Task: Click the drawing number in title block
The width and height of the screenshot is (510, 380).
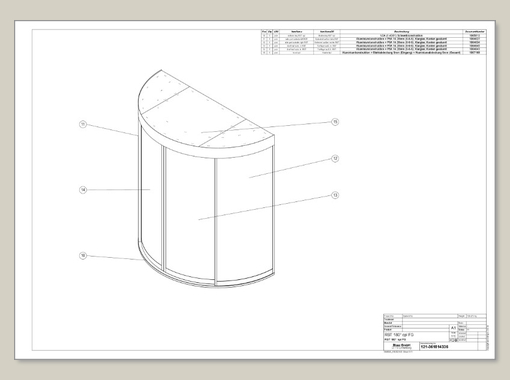Action: (435, 347)
